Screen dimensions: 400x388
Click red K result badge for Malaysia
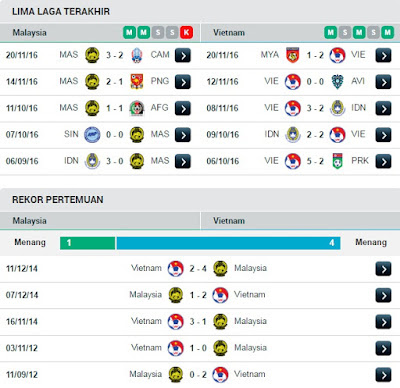click(x=186, y=33)
